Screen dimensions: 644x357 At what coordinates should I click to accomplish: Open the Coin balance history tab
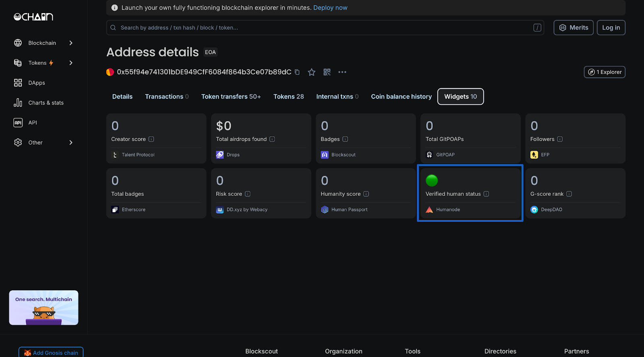pyautogui.click(x=401, y=97)
